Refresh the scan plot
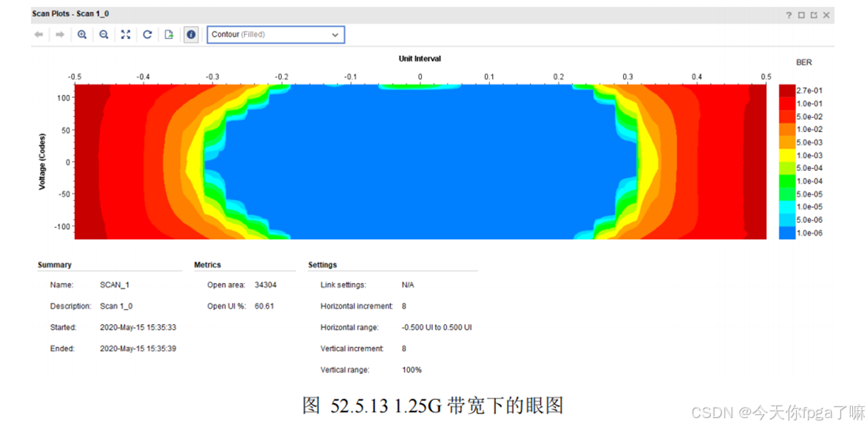This screenshot has width=868, height=426. pos(147,34)
